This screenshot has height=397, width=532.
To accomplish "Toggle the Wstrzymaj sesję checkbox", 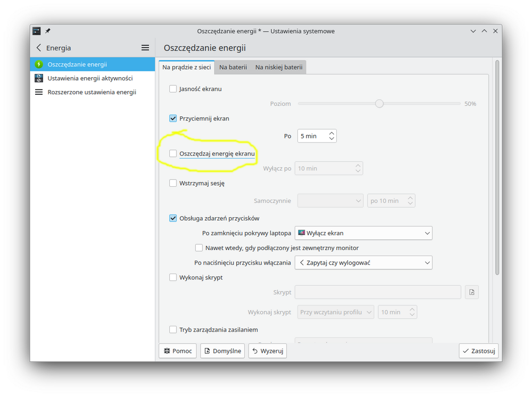I will pyautogui.click(x=173, y=183).
